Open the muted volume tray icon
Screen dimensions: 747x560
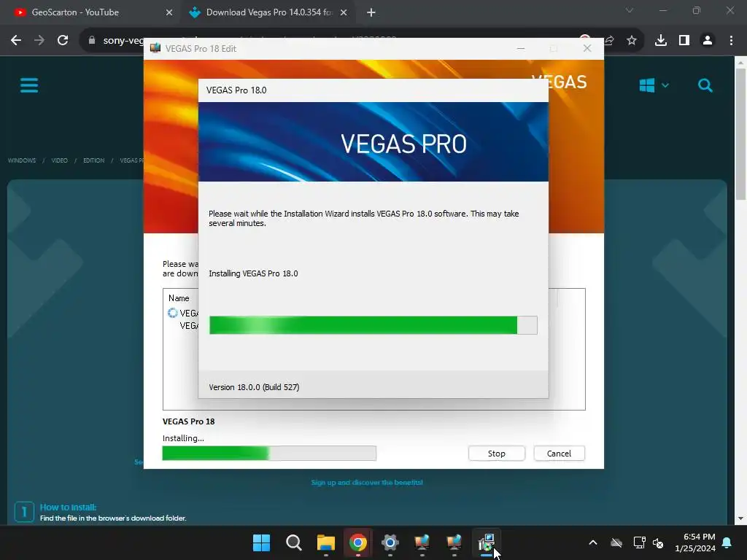click(x=659, y=542)
